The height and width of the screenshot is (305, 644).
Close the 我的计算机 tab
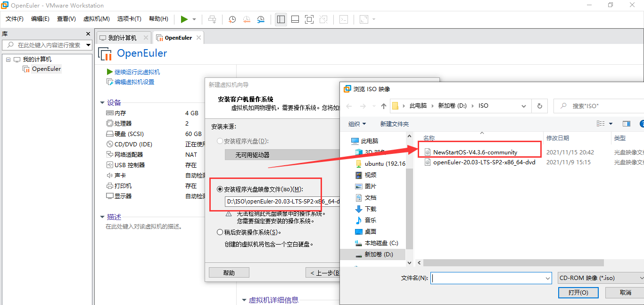pos(146,38)
